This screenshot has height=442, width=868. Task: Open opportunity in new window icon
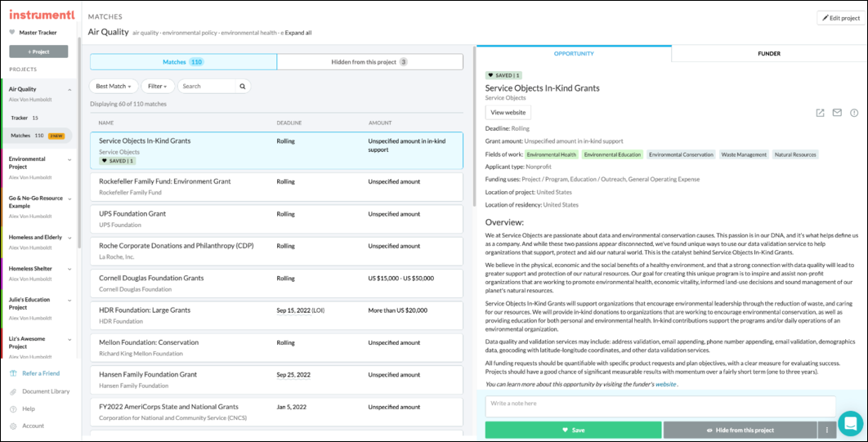820,113
